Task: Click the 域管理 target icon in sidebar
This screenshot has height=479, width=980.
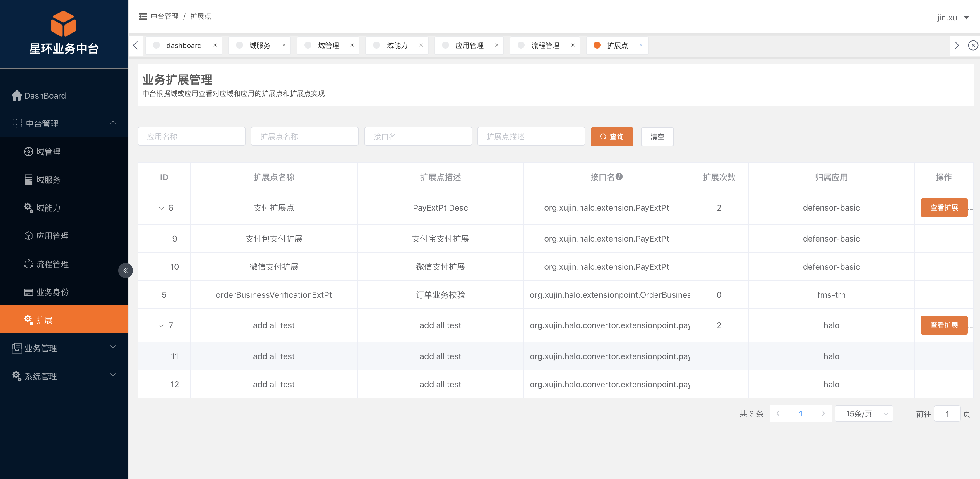Action: tap(28, 152)
